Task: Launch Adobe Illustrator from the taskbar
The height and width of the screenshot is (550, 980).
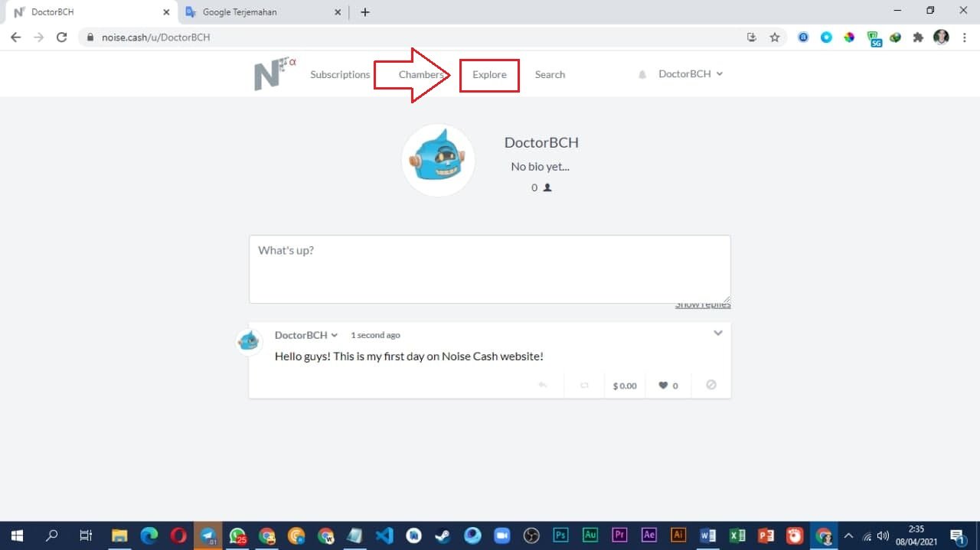Action: click(678, 535)
